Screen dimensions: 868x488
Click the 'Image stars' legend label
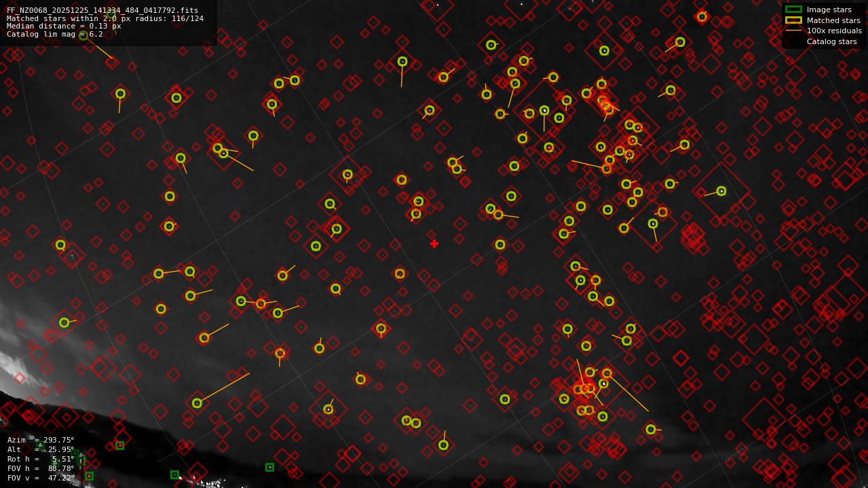(829, 10)
